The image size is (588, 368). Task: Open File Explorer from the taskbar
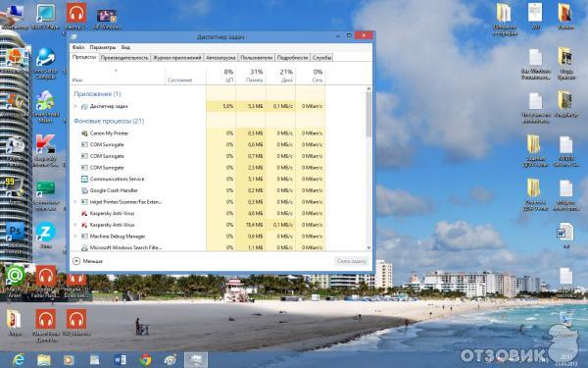44,360
